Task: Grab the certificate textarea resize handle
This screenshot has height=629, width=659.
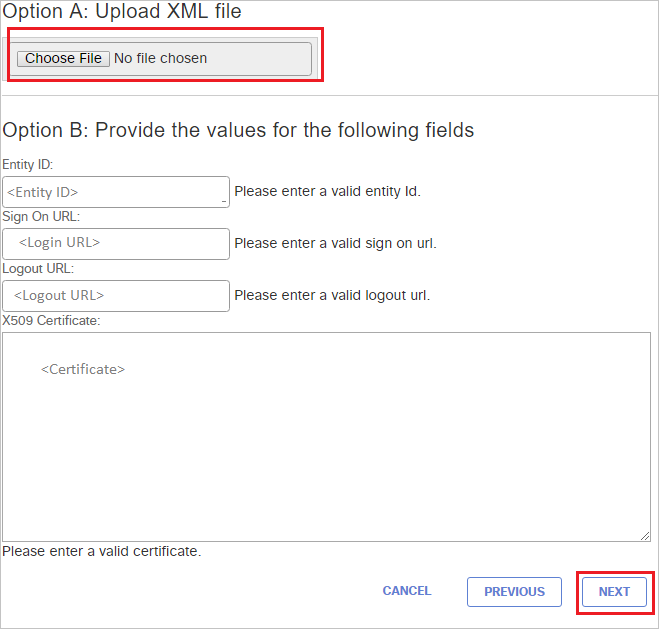Action: tap(645, 536)
